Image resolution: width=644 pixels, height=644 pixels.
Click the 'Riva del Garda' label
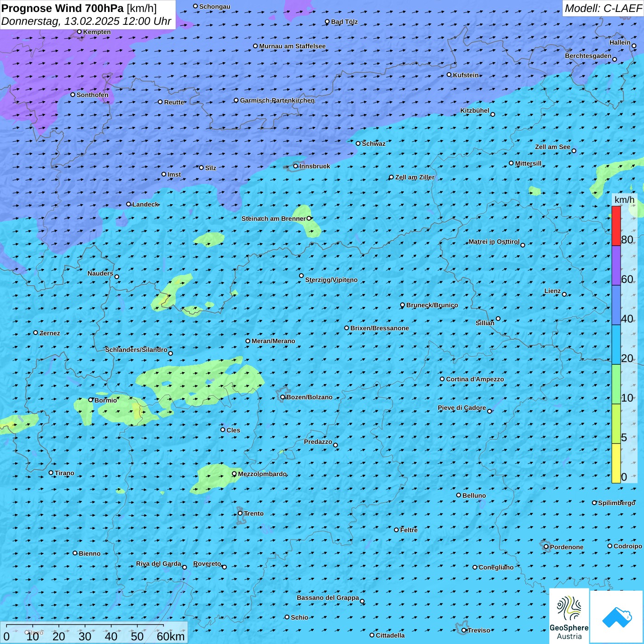(x=159, y=563)
